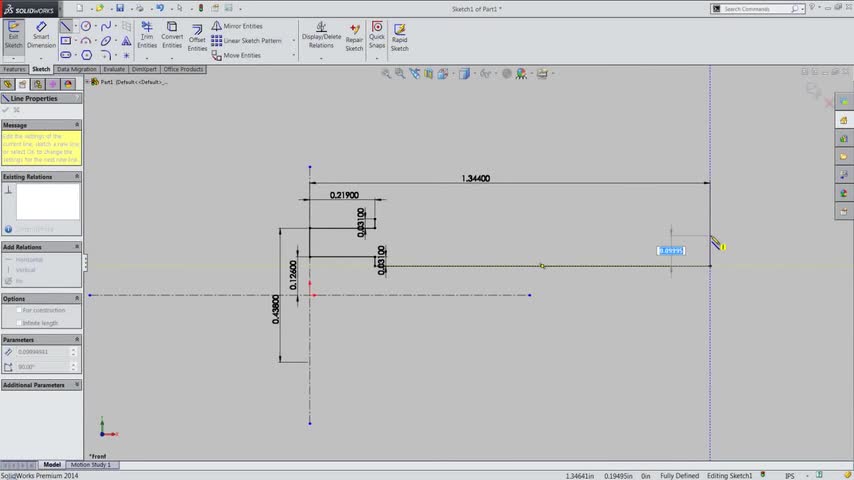The image size is (854, 480).
Task: Toggle the For construction checkbox
Action: (x=19, y=310)
